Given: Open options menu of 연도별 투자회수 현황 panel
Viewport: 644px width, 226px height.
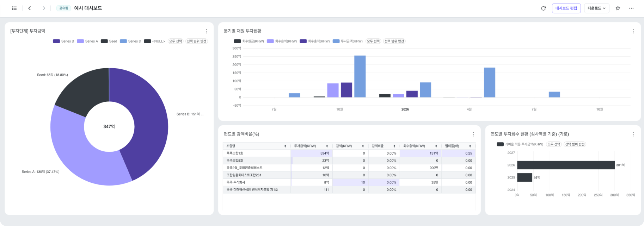Looking at the screenshot, I should pos(633,134).
